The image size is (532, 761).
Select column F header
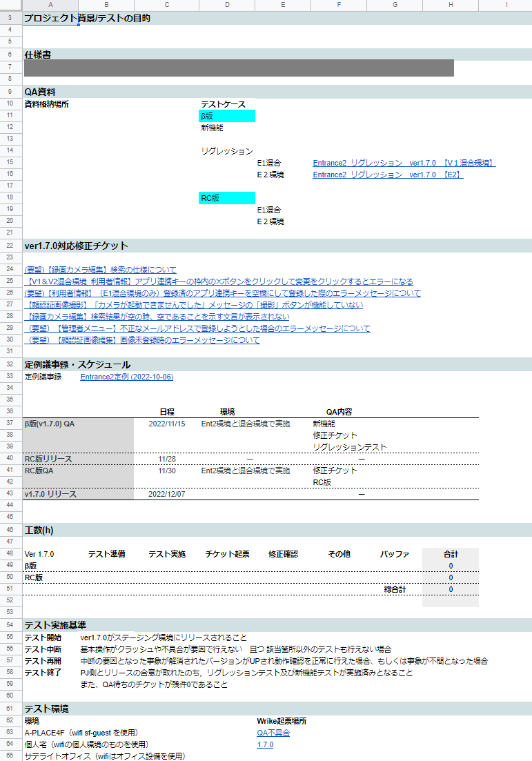(x=338, y=5)
